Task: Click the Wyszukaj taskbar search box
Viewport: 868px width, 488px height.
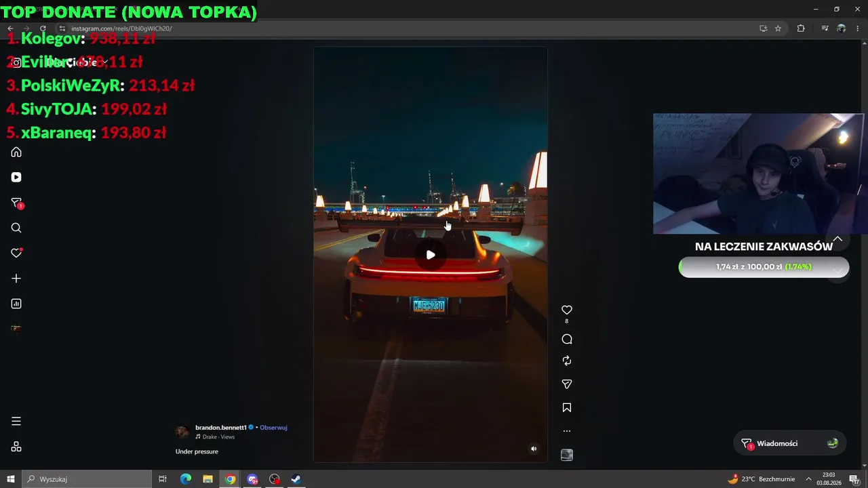Action: tap(87, 479)
